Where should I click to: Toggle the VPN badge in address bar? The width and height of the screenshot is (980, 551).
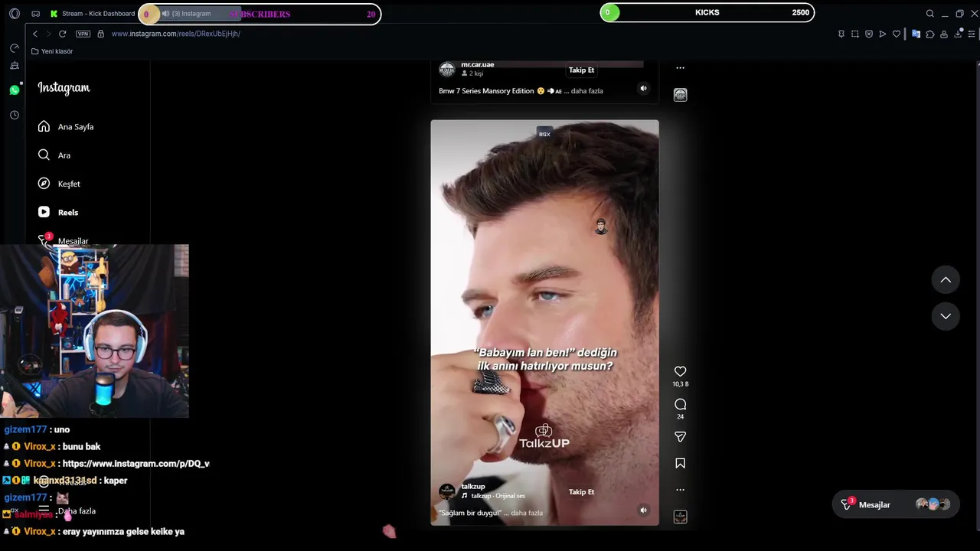click(x=83, y=34)
